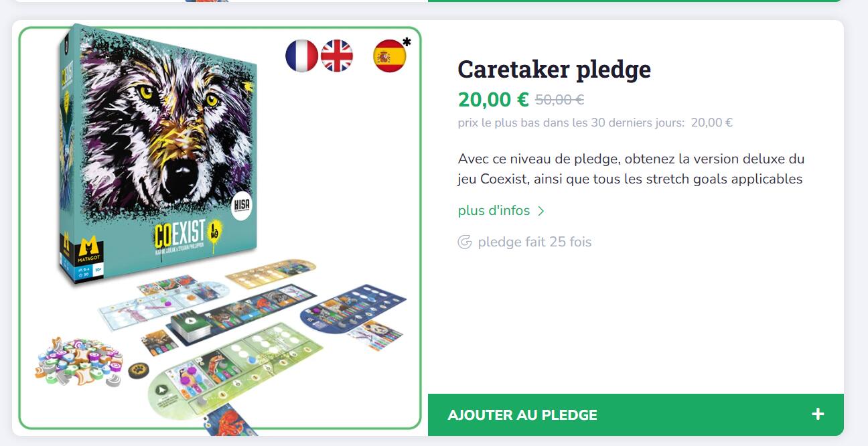868x446 pixels.
Task: Click the Spanish flag icon
Action: [390, 56]
